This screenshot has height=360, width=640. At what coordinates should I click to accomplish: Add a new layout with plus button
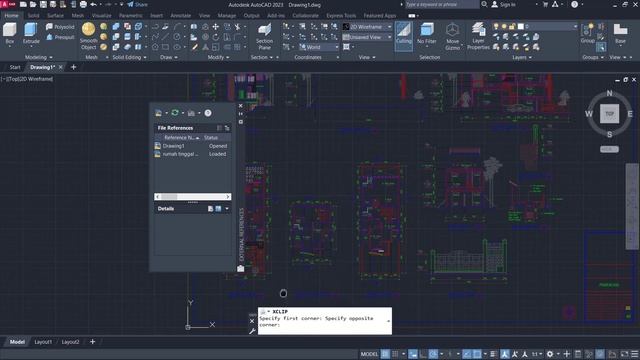coord(92,342)
